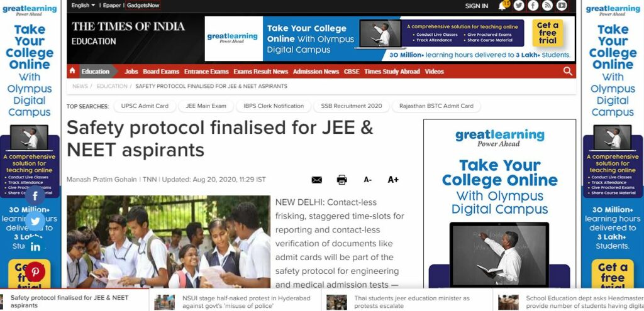Select the JEE Main Exam search chip
Screen dimensions: 644x311
click(206, 106)
